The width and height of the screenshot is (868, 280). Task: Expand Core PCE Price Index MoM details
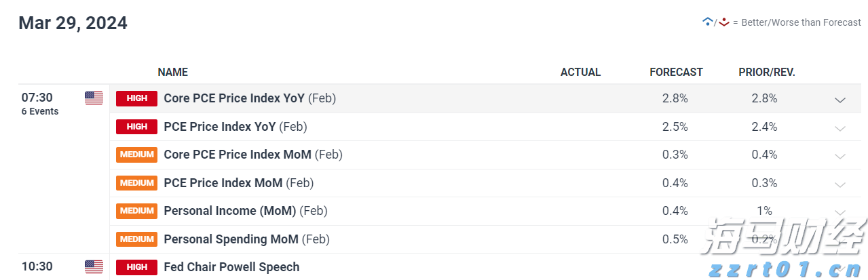pyautogui.click(x=840, y=157)
